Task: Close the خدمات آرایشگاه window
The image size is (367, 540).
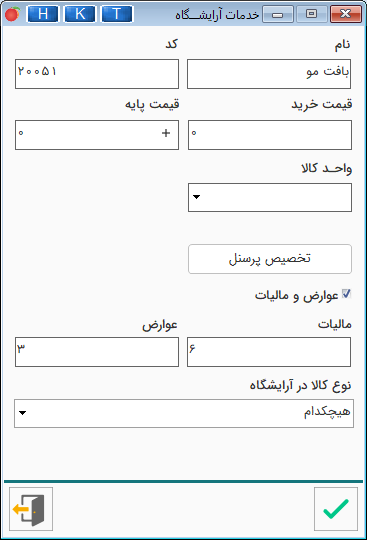Action: point(346,14)
